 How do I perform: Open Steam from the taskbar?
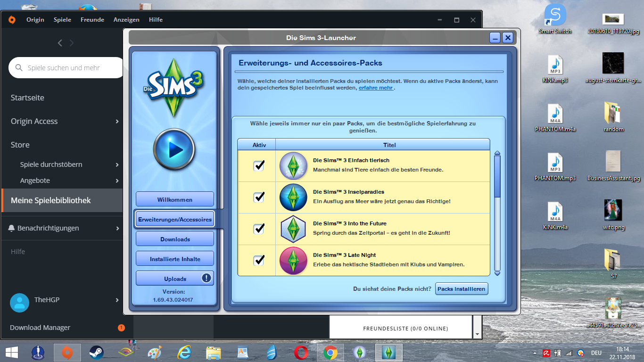click(96, 352)
